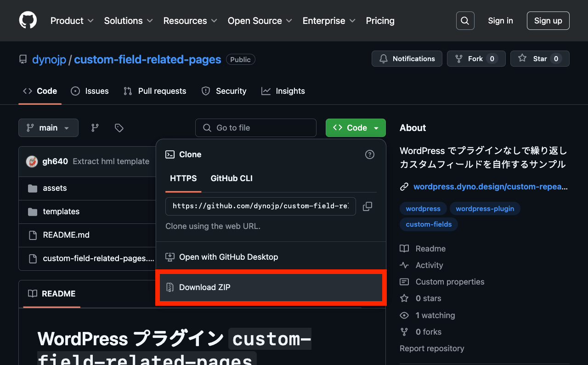Select the assets folder icon

(33, 188)
